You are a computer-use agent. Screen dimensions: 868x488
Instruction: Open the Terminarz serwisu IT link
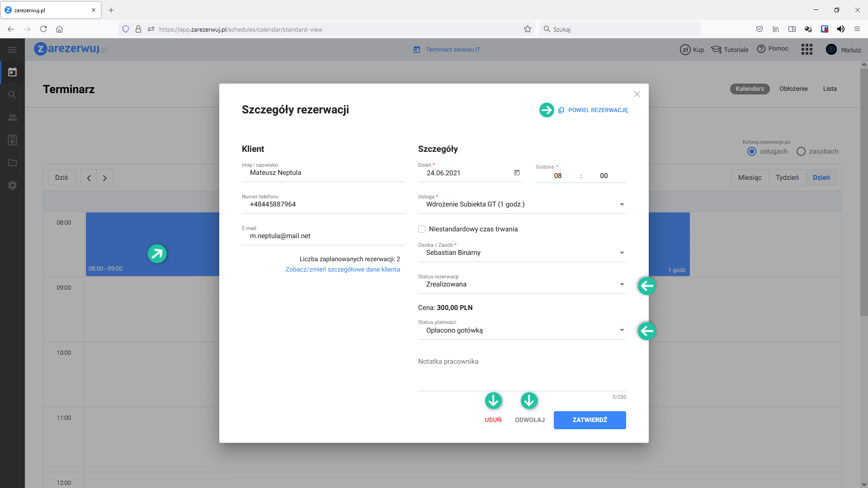(x=447, y=50)
